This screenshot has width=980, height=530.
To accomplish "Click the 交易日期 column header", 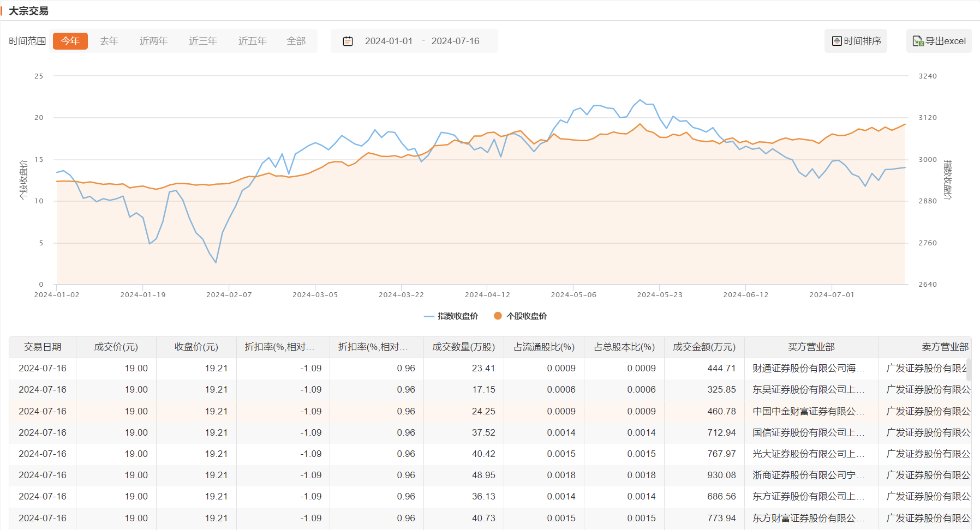I will tap(43, 347).
